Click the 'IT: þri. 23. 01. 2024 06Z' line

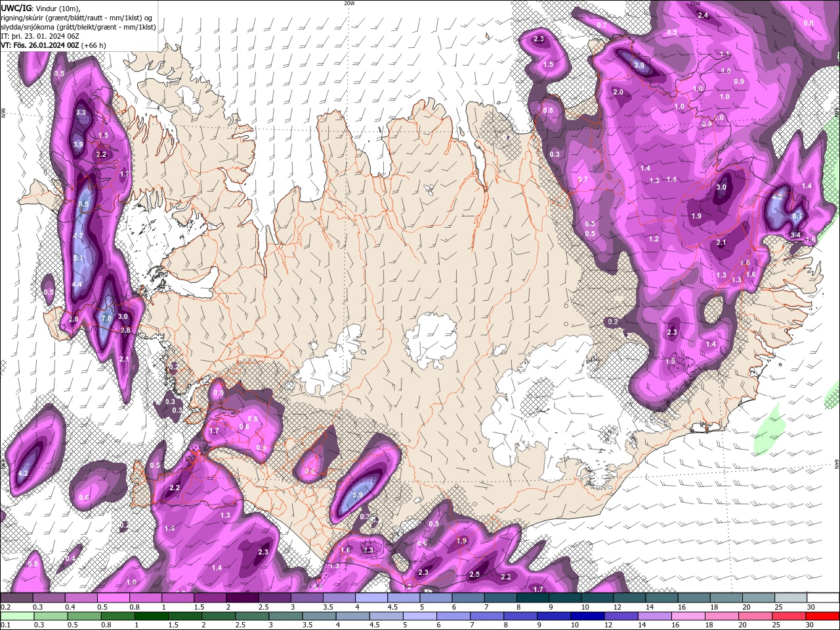tap(41, 36)
